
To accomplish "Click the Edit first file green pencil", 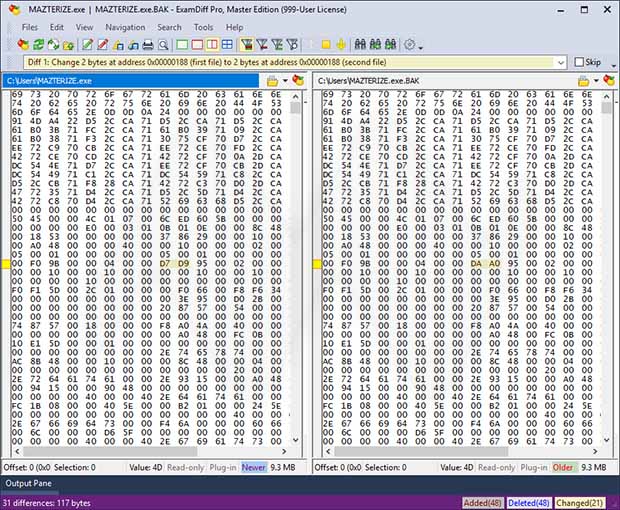I will [87, 45].
